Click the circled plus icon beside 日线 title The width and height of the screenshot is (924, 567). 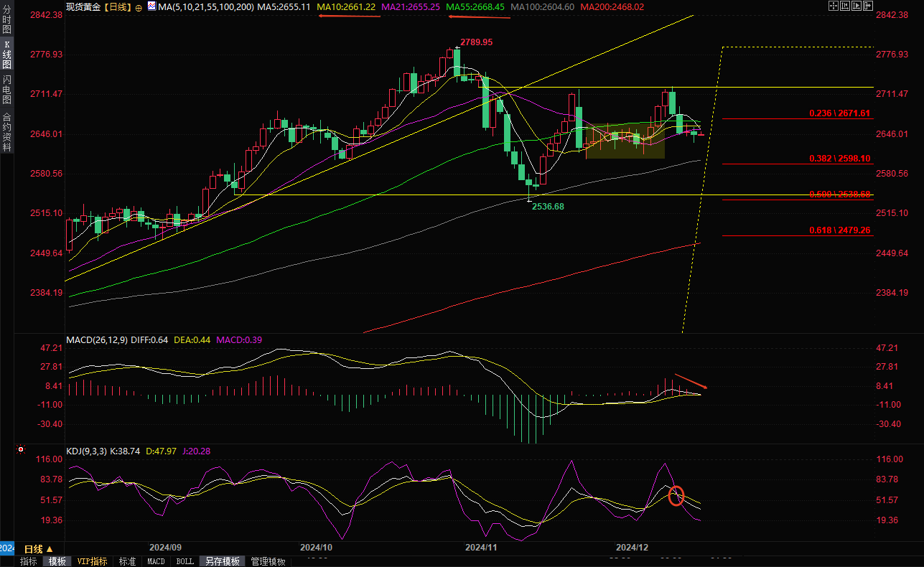(139, 7)
